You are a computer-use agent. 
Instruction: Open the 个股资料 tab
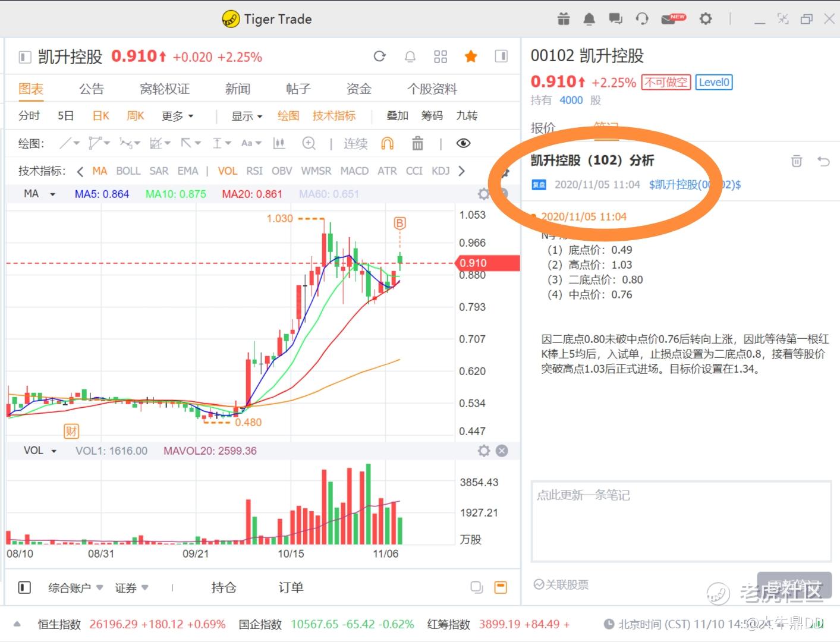click(432, 89)
